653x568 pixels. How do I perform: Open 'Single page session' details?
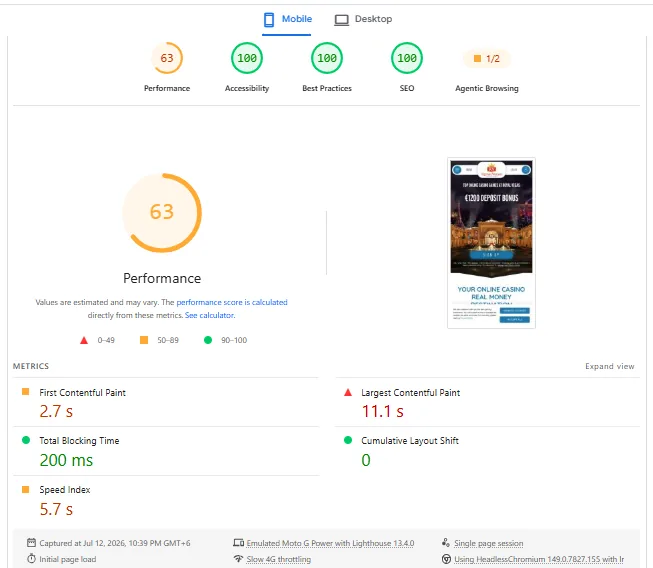click(x=489, y=543)
